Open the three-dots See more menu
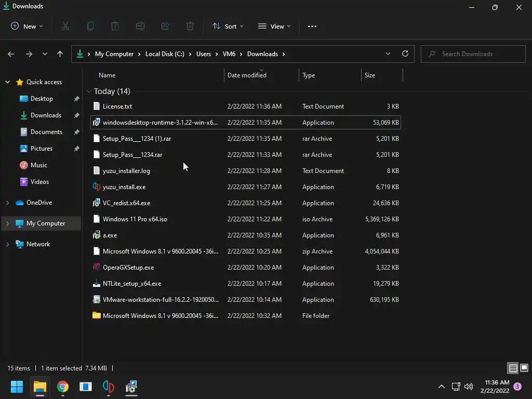532x399 pixels. coord(312,26)
